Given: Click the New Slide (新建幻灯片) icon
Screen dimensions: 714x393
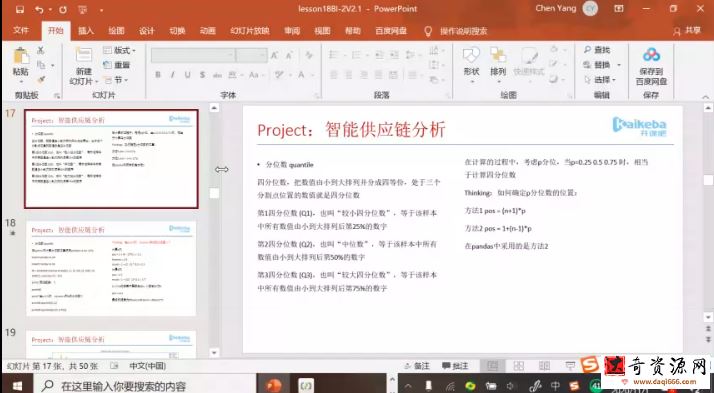Looking at the screenshot, I should tap(84, 55).
